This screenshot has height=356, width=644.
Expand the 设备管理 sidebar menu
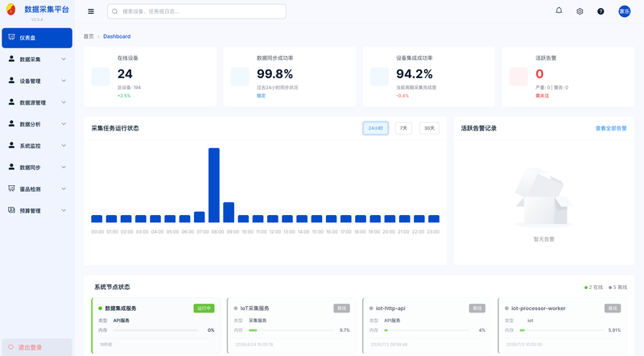click(x=37, y=81)
